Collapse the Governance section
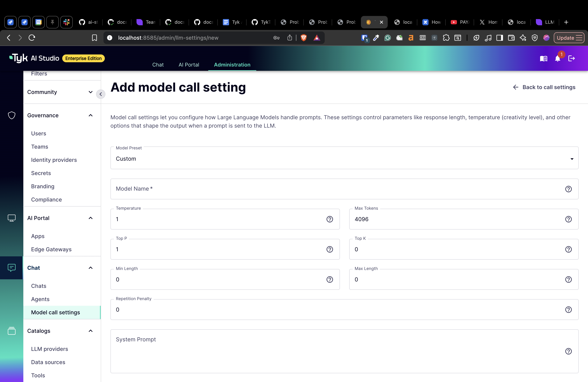The height and width of the screenshot is (382, 588). click(90, 115)
